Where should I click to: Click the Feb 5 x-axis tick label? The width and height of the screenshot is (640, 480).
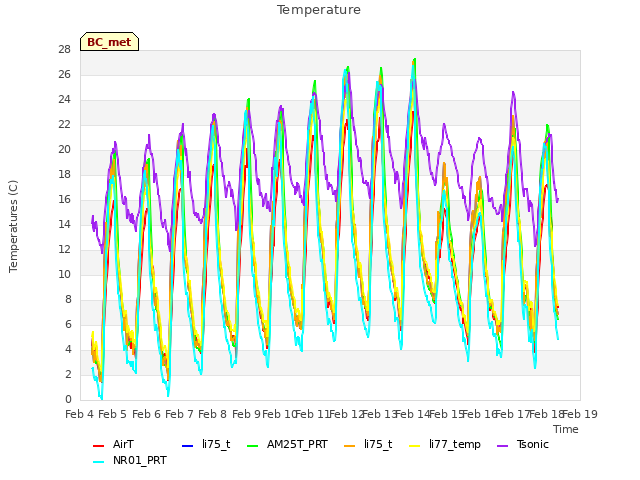pyautogui.click(x=113, y=414)
